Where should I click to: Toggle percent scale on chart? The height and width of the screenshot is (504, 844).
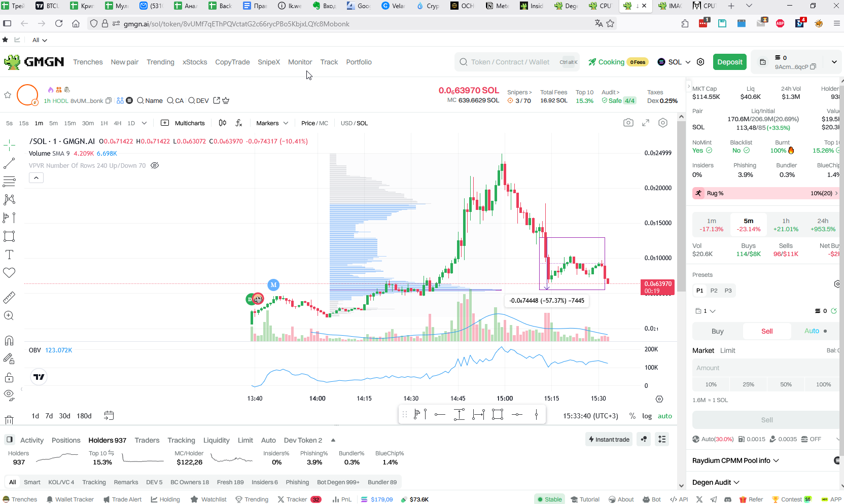[632, 416]
